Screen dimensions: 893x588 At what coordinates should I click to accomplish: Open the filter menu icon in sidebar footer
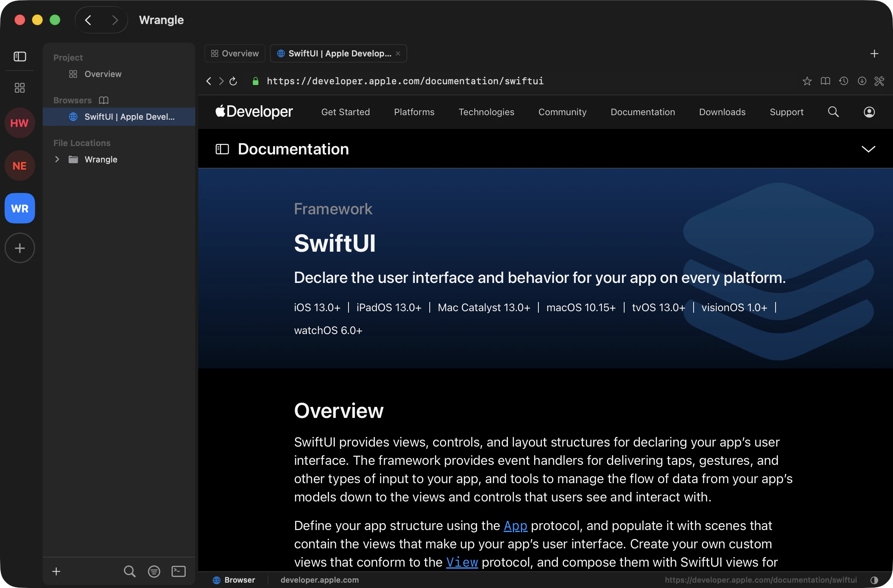154,571
